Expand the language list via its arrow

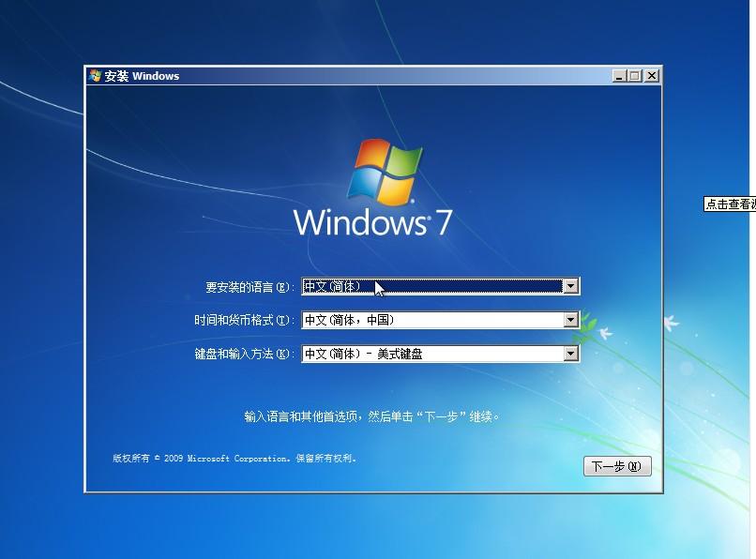(572, 285)
